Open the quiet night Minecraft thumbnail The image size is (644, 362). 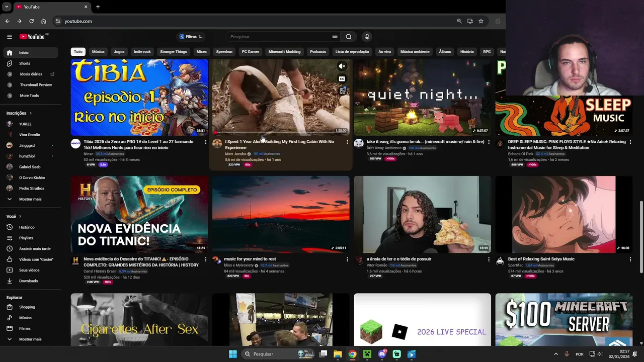(422, 98)
